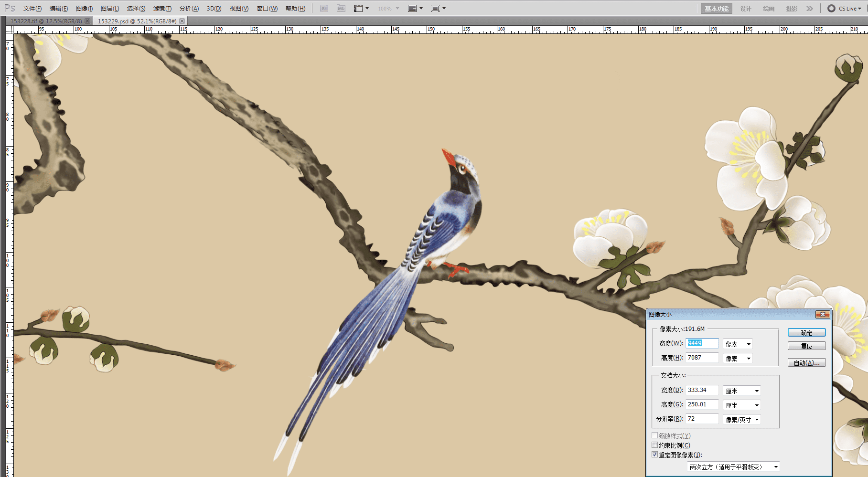Expand more workspaces with double-chevron icon
Screen dimensions: 868x477
click(x=810, y=9)
